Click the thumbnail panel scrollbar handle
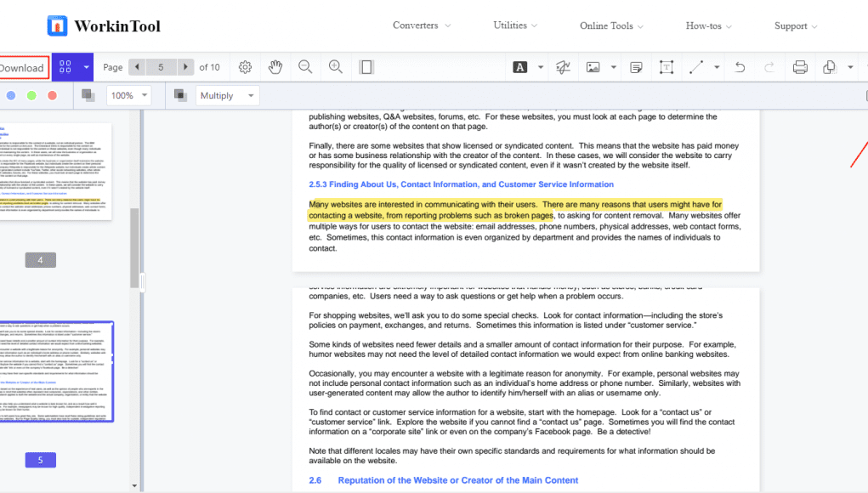Screen dimensions: 868x493 click(x=134, y=248)
